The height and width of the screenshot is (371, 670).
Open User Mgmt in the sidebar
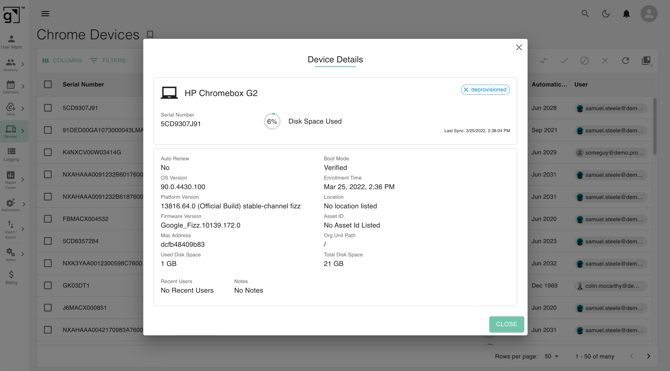[x=12, y=41]
